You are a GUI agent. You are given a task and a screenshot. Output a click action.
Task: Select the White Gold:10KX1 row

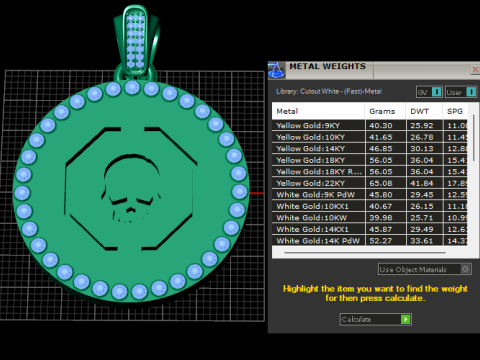370,206
